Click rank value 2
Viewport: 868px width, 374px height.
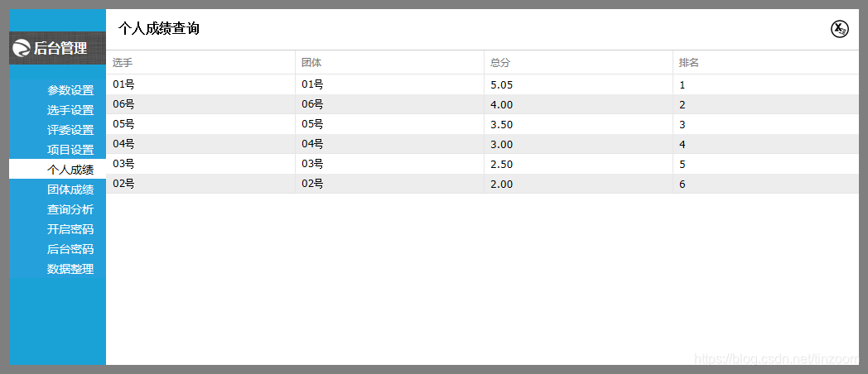[765, 104]
